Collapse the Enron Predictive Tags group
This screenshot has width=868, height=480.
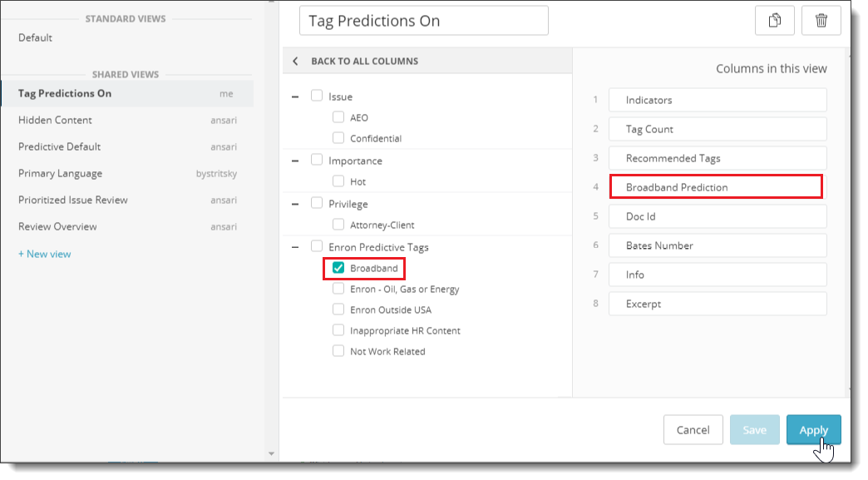[295, 247]
